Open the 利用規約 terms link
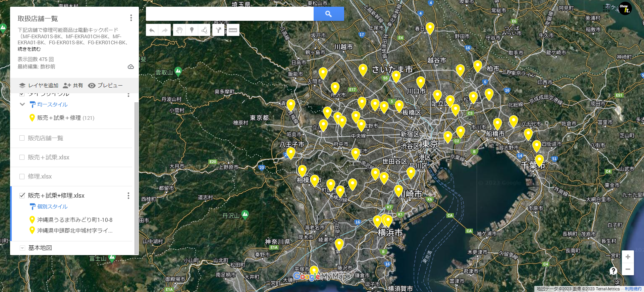 point(633,289)
